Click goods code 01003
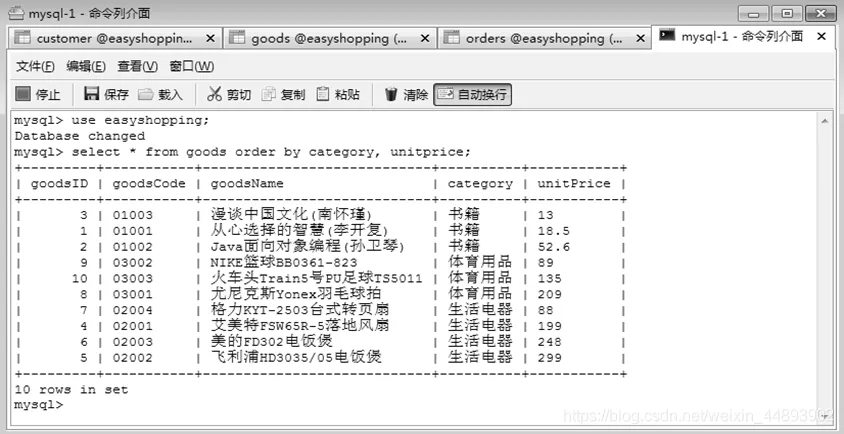Screen dimensions: 844x434 [x=132, y=215]
